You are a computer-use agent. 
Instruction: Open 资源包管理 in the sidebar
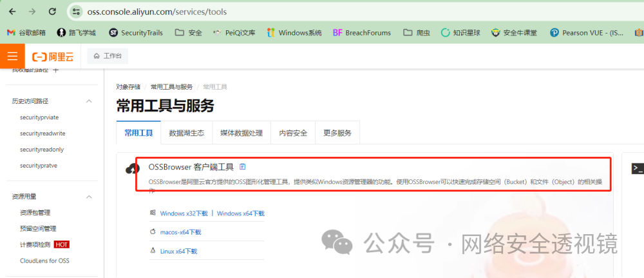pyautogui.click(x=35, y=213)
